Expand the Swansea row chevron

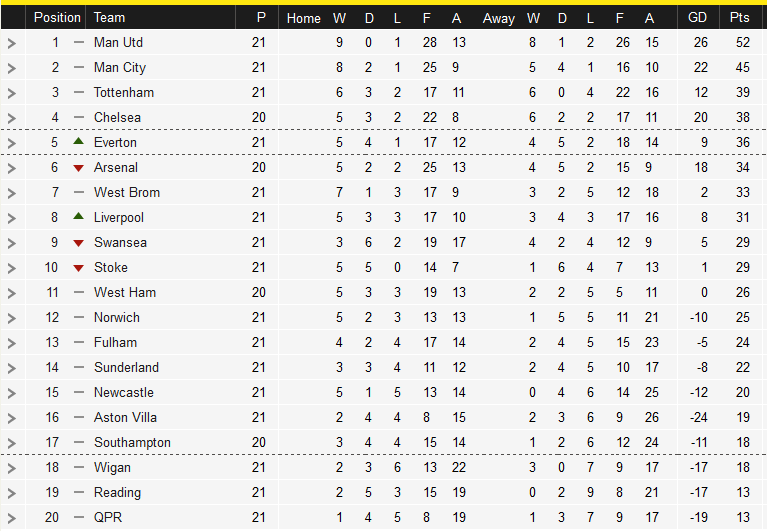pyautogui.click(x=12, y=243)
